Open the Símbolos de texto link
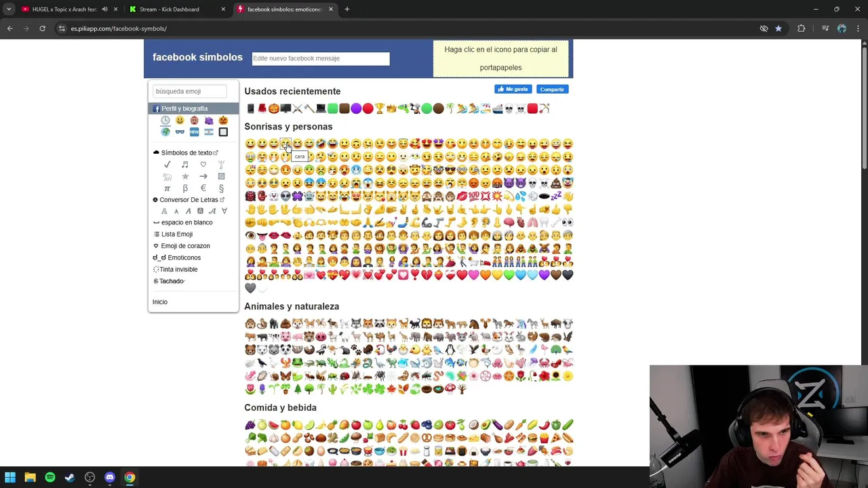This screenshot has height=488, width=868. [186, 152]
